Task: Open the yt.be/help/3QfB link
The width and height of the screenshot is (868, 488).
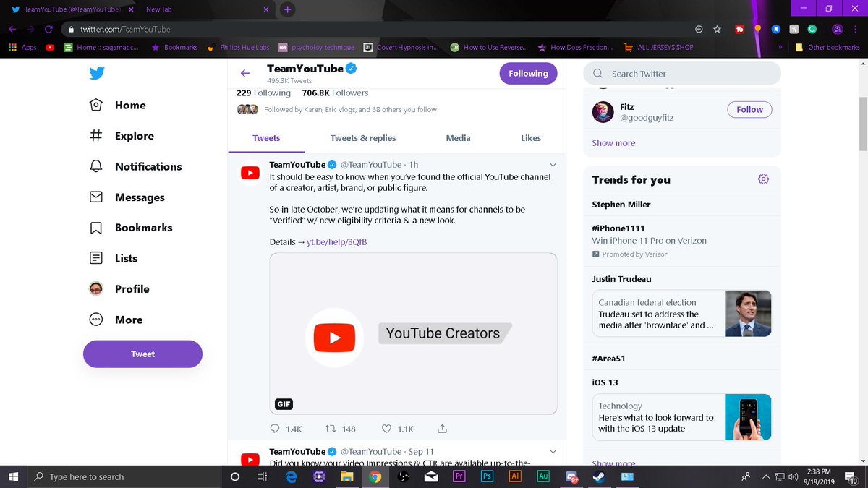Action: click(336, 241)
